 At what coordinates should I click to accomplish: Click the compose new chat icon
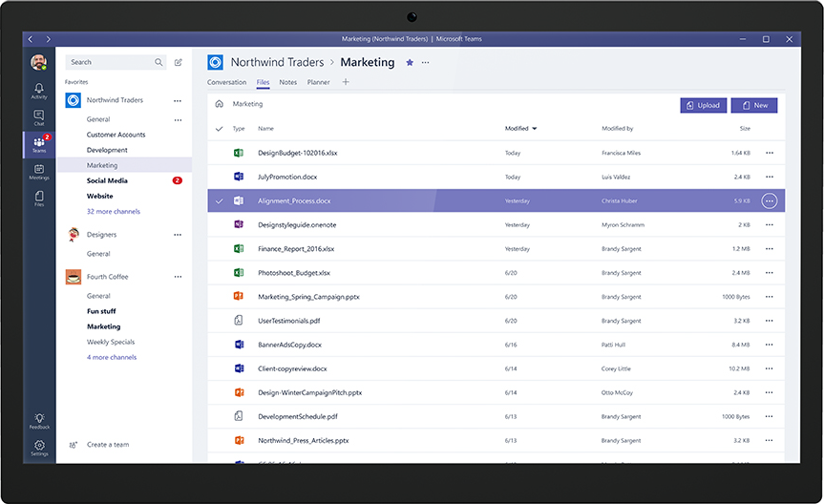[179, 63]
